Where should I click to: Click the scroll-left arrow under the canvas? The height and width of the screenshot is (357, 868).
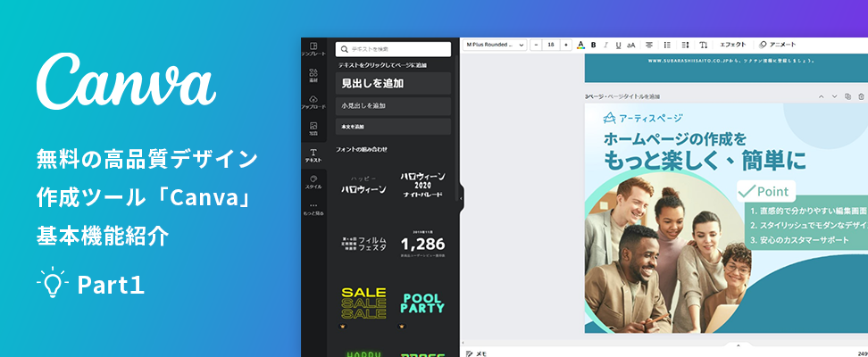(x=463, y=343)
